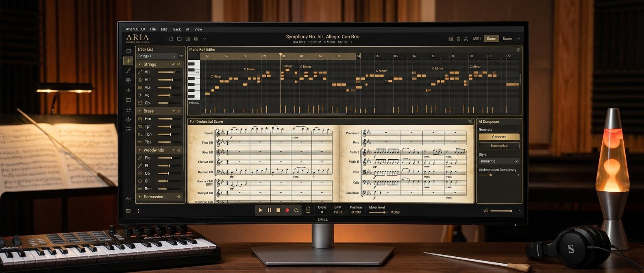Open the File menu
Image resolution: width=644 pixels, height=273 pixels.
pyautogui.click(x=153, y=29)
